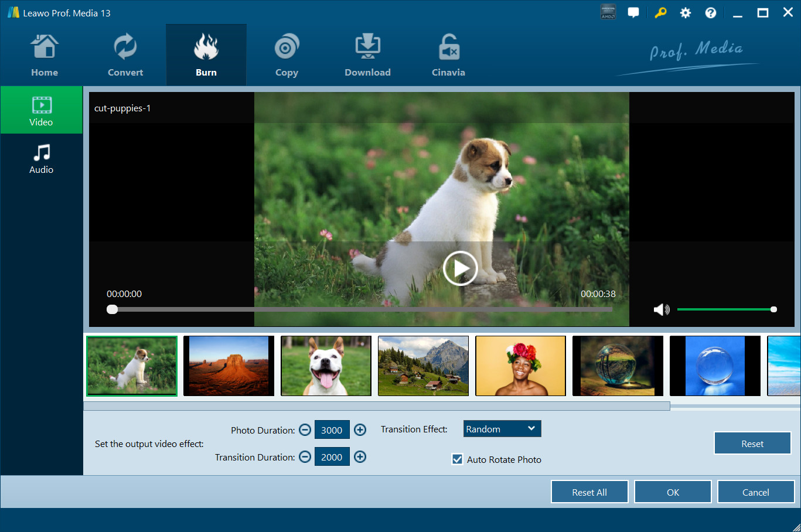801x532 pixels.
Task: Mute playback with the speaker icon
Action: click(662, 309)
